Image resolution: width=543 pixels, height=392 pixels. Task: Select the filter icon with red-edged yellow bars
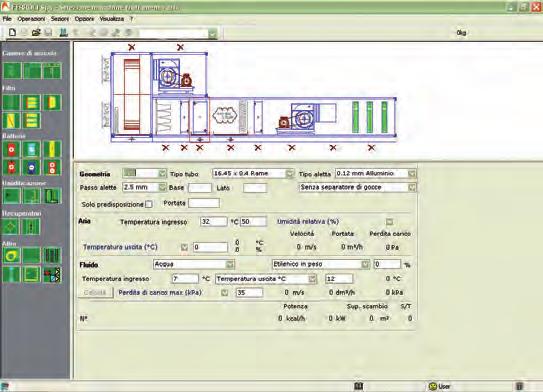32,103
